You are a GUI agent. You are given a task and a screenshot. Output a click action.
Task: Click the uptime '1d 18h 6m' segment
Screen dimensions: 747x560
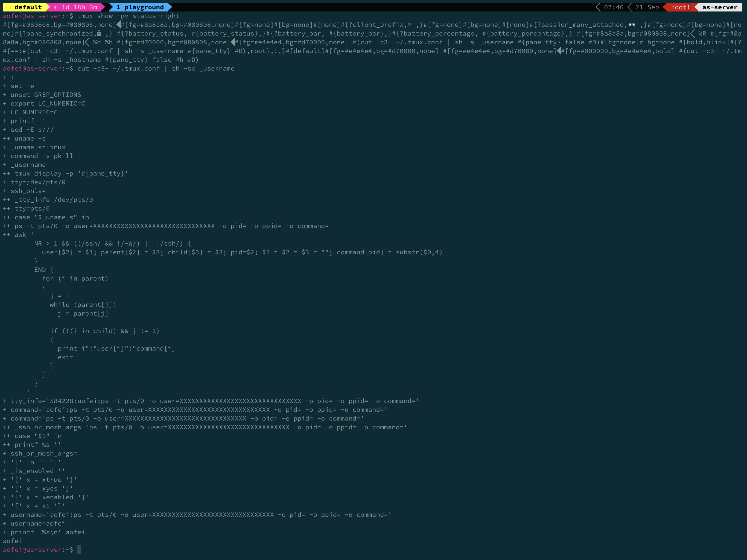(79, 7)
